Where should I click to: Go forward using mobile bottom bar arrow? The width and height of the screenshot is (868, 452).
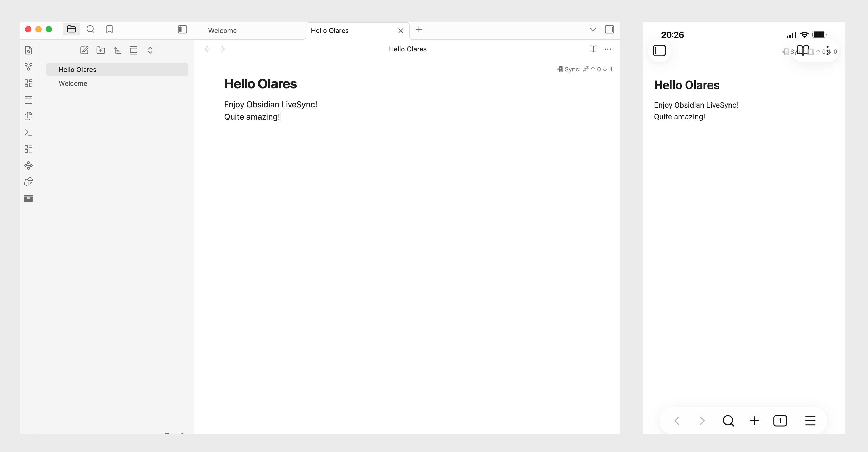coord(702,421)
